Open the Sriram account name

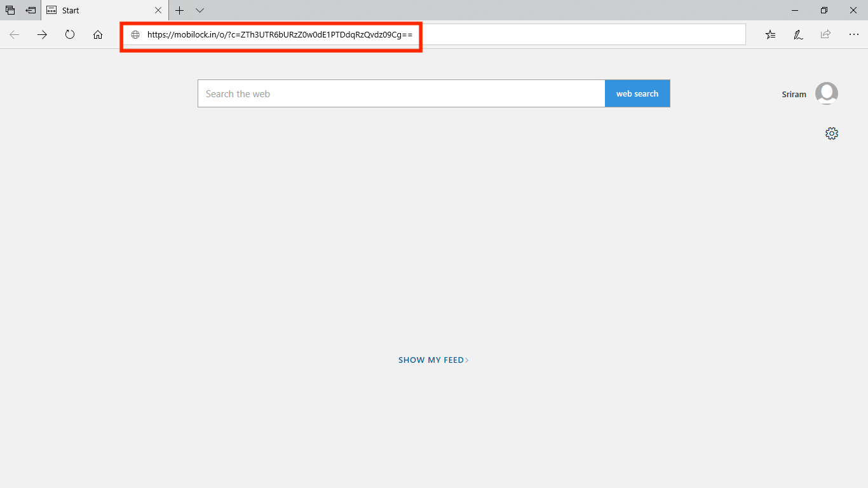pos(794,94)
